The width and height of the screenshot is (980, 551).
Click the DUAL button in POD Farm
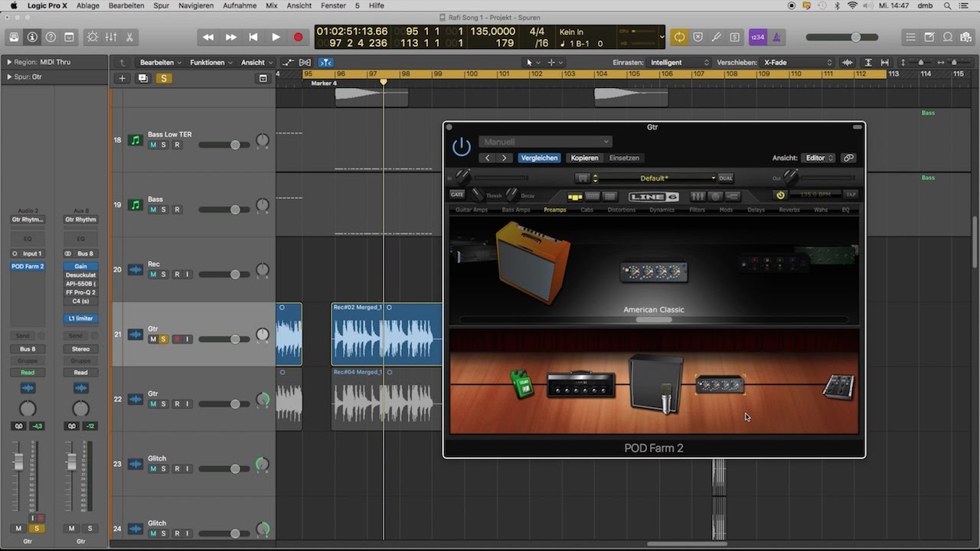[725, 178]
